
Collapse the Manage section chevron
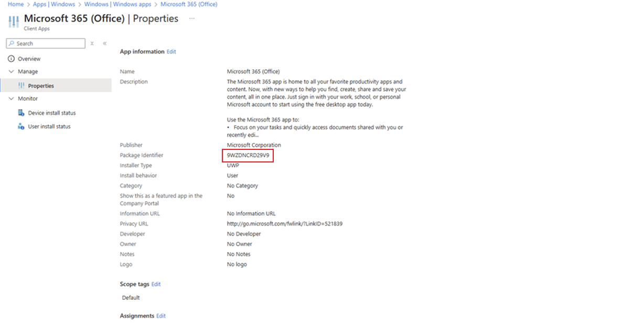coord(11,72)
